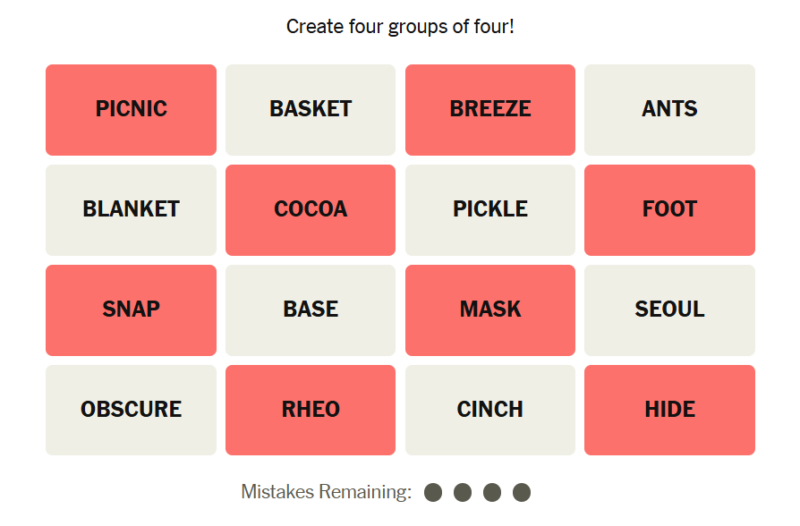Select the CINCH tile
This screenshot has height=526, width=800.
pyautogui.click(x=490, y=410)
